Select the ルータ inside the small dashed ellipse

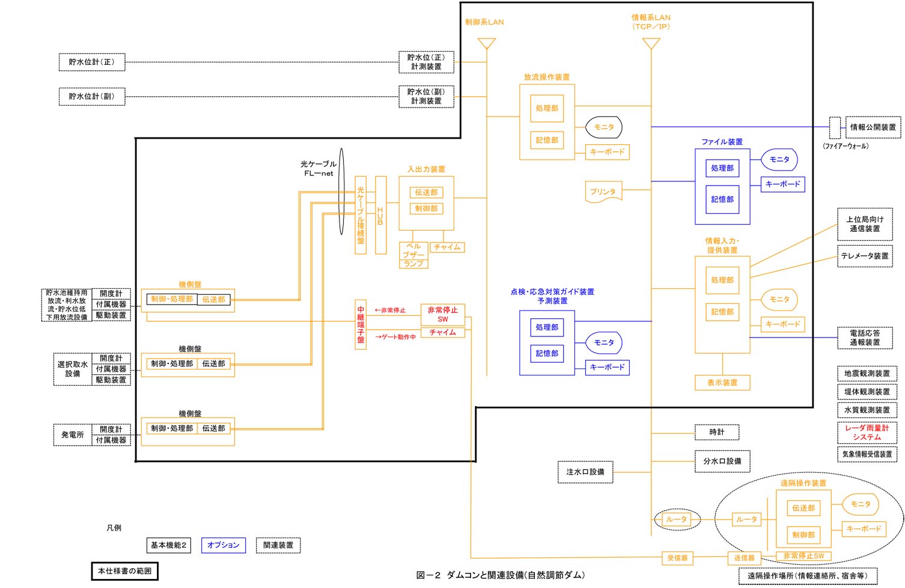(x=677, y=520)
